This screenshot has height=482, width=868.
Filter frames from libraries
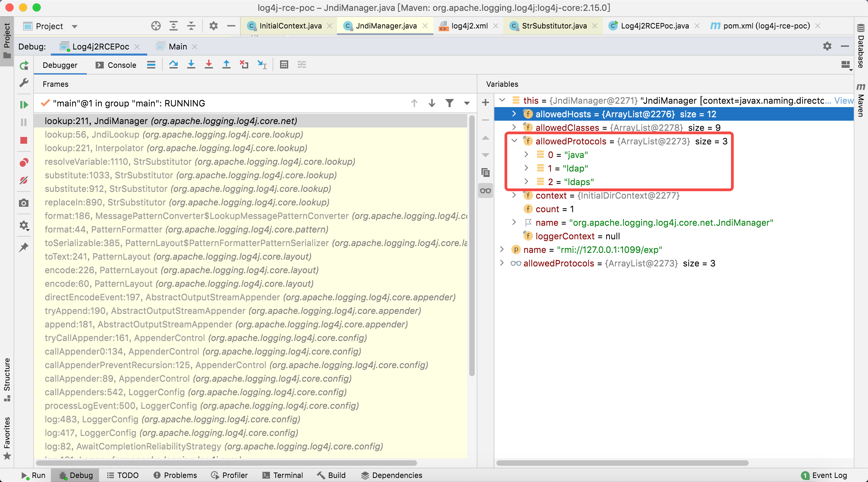click(x=450, y=103)
